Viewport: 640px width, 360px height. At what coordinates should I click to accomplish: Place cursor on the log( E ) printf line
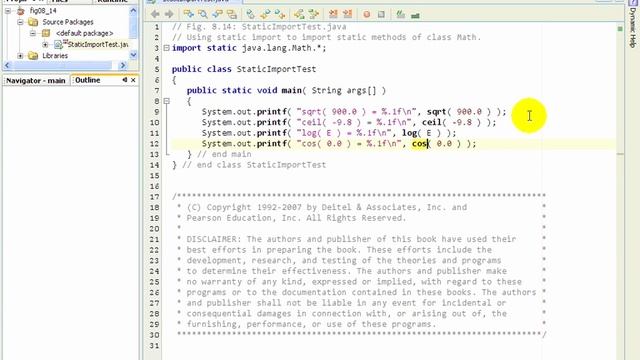point(329,133)
